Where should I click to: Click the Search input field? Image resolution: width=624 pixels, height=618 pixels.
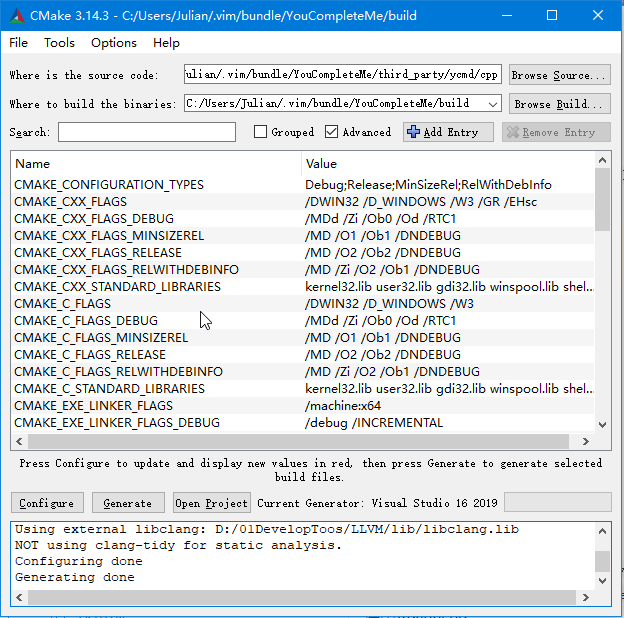point(147,132)
